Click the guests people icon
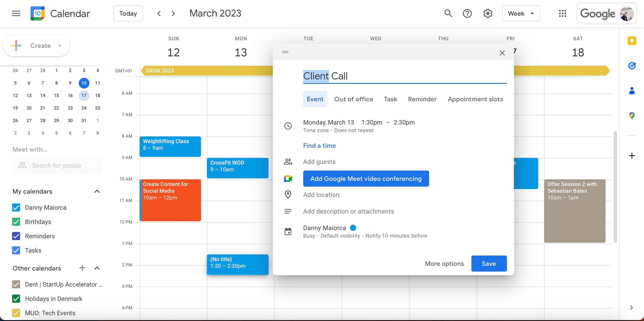This screenshot has width=644, height=321. (x=288, y=162)
